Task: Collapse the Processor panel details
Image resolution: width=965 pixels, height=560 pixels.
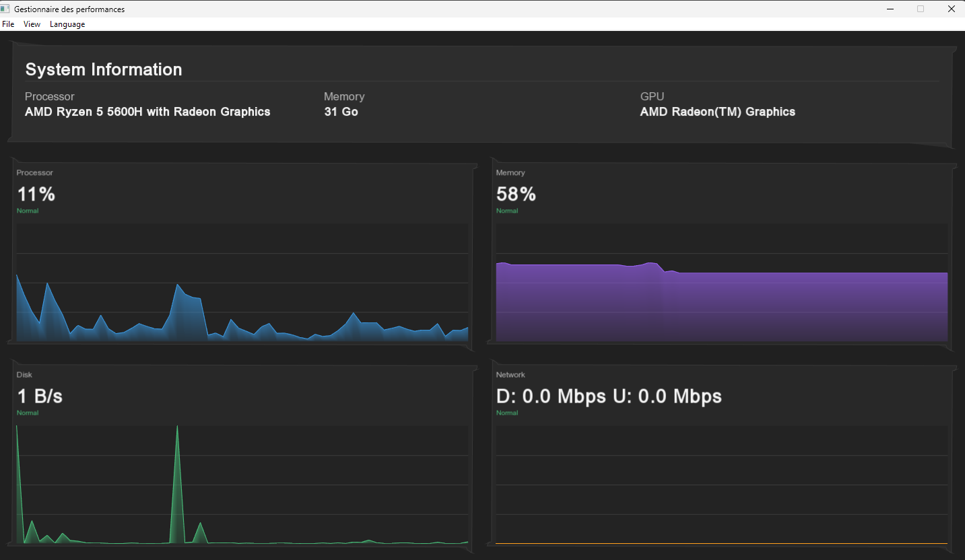Action: pyautogui.click(x=34, y=172)
